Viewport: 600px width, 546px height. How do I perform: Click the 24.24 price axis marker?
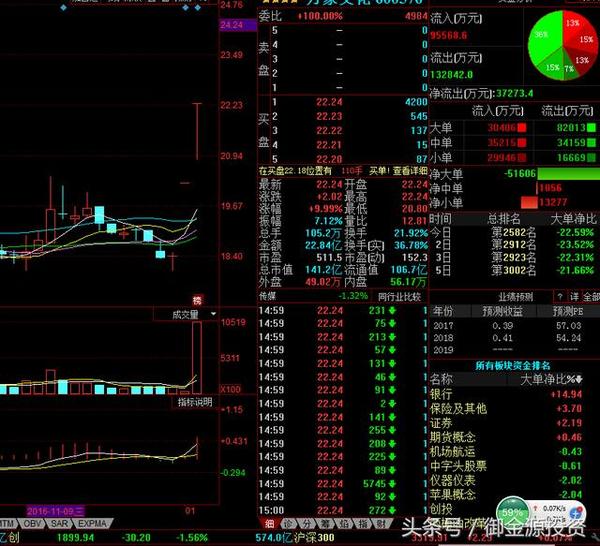[x=237, y=25]
